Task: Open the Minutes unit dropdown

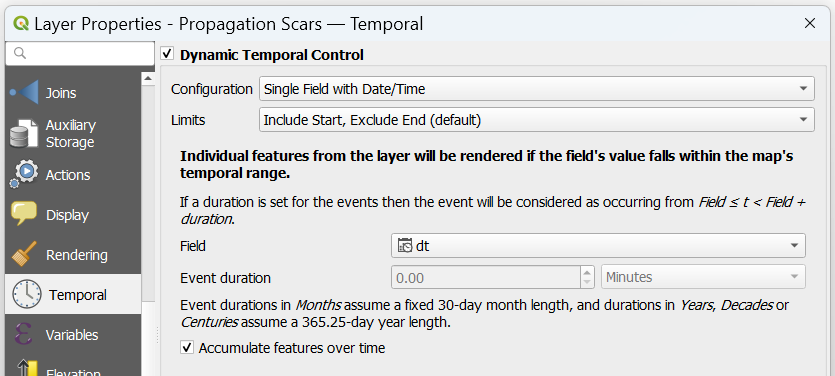Action: click(x=703, y=277)
